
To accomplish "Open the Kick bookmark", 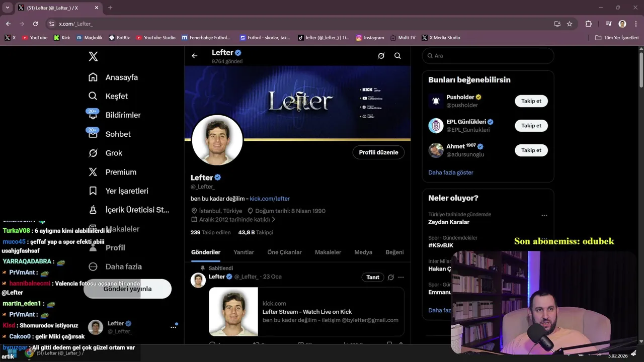I will coord(62,38).
